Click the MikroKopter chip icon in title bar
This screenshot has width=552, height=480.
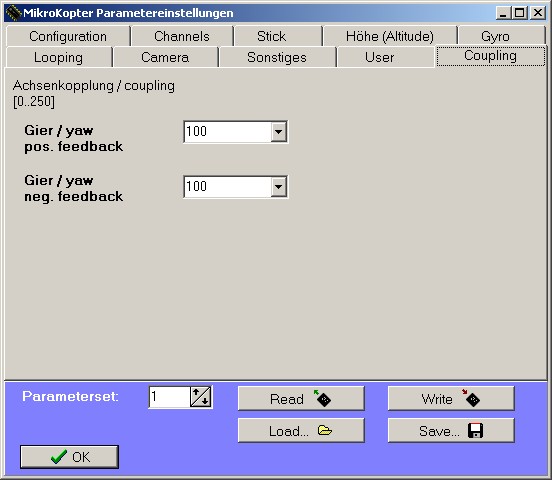14,13
